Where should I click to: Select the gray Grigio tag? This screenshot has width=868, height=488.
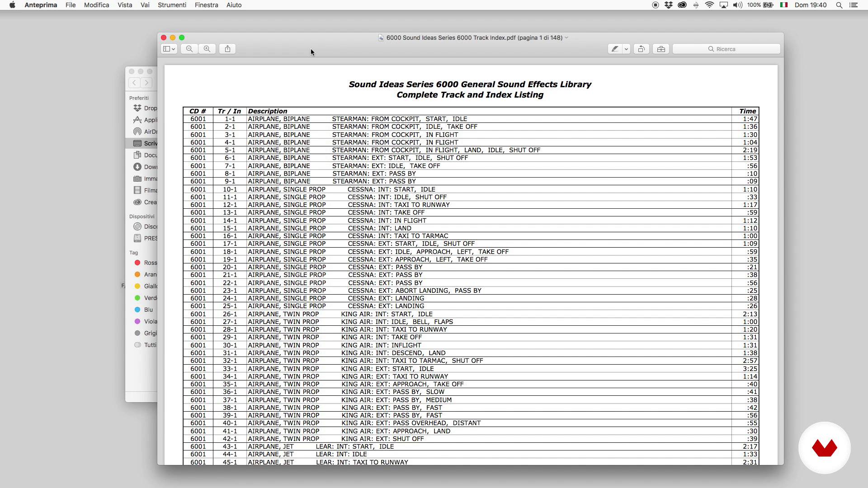tap(142, 333)
